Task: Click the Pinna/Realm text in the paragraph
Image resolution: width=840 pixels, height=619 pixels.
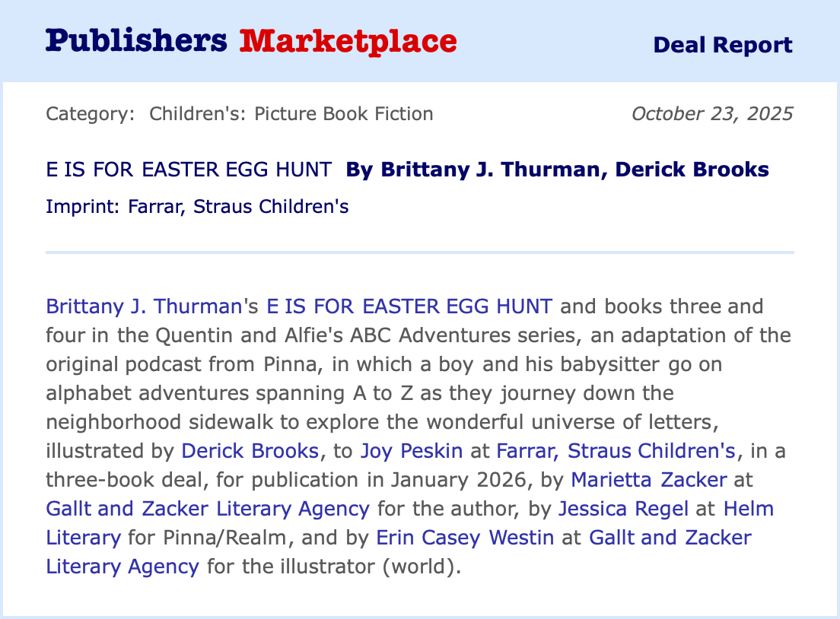Action: (x=228, y=538)
